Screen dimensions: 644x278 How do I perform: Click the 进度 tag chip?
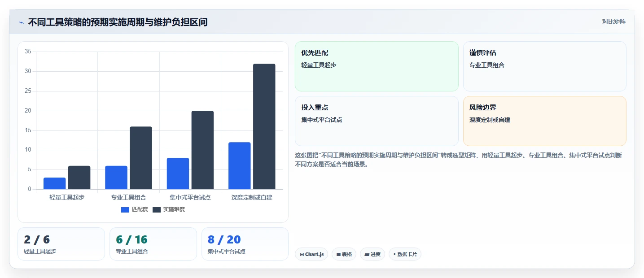coord(372,254)
